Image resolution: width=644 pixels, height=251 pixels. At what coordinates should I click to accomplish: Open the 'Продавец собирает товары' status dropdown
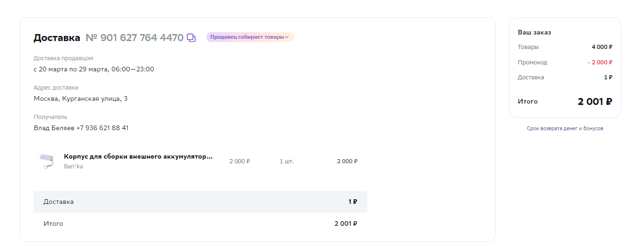tap(250, 37)
